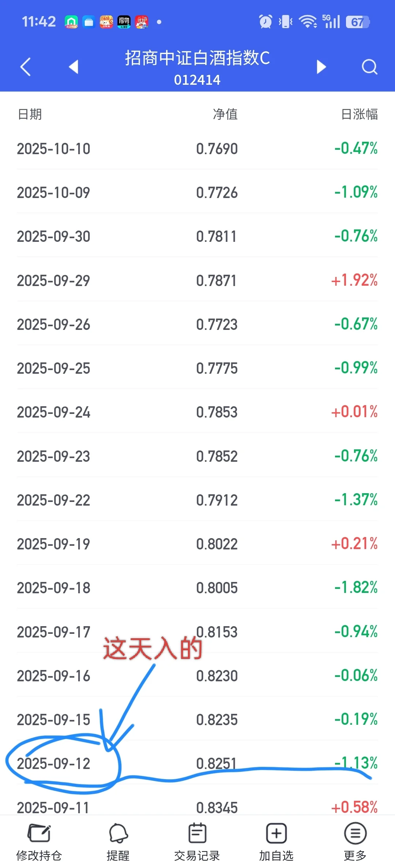Image resolution: width=395 pixels, height=868 pixels.
Task: Tap the battery indicator in status bar
Action: [x=358, y=22]
